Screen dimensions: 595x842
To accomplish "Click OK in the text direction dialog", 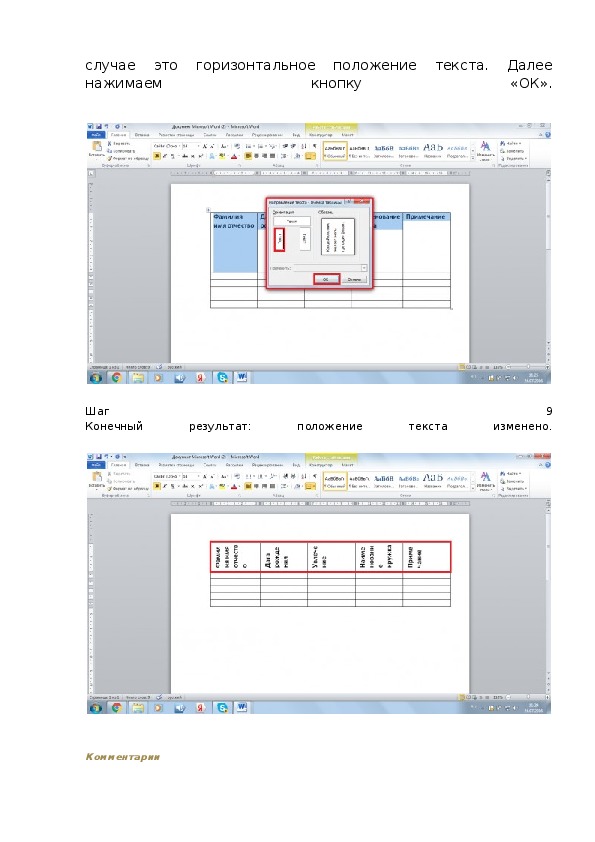I will (x=326, y=279).
